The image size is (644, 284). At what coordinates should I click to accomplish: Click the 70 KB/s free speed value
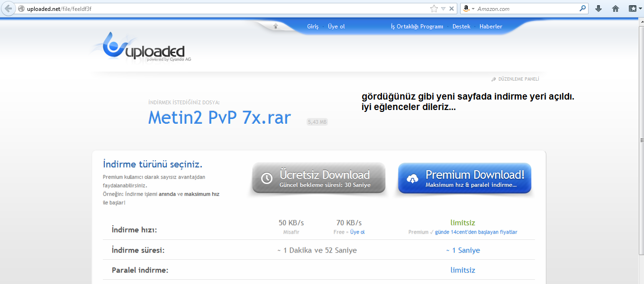coord(349,222)
